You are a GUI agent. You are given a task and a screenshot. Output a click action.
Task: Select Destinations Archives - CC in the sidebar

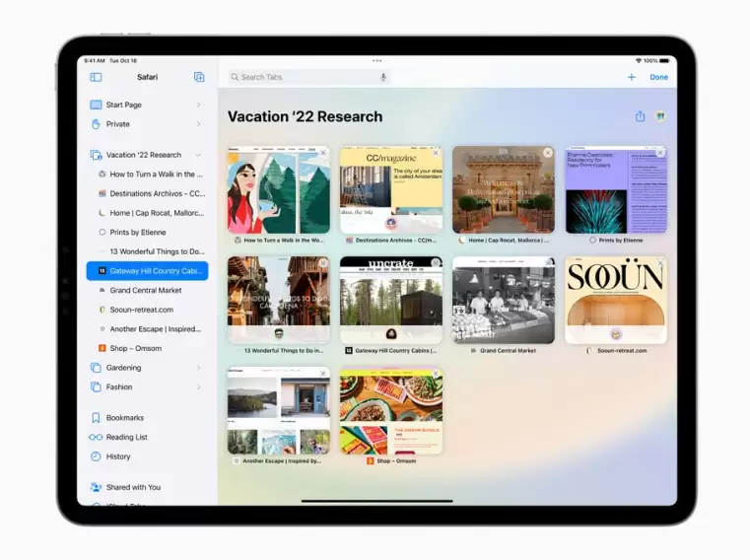pyautogui.click(x=147, y=194)
